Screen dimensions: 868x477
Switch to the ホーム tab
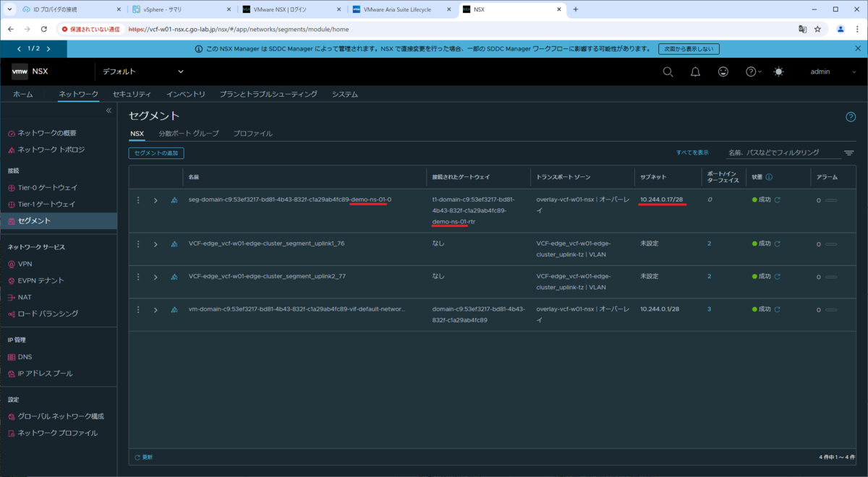click(x=22, y=95)
